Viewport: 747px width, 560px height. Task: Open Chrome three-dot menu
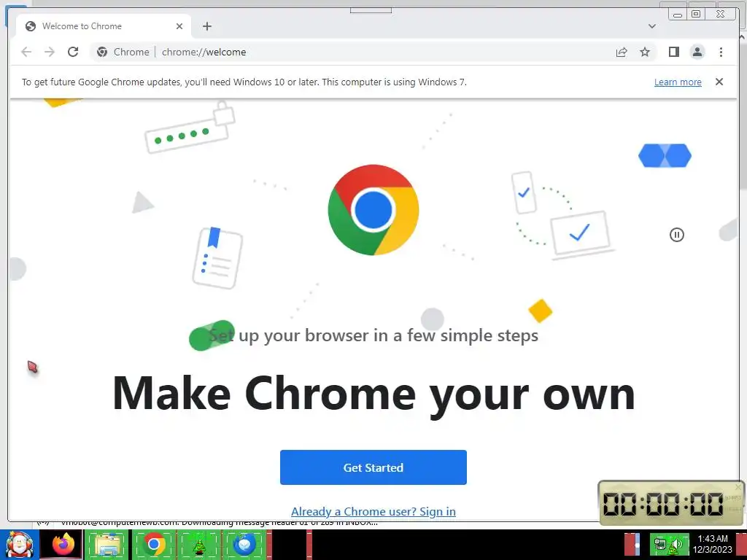pos(721,52)
